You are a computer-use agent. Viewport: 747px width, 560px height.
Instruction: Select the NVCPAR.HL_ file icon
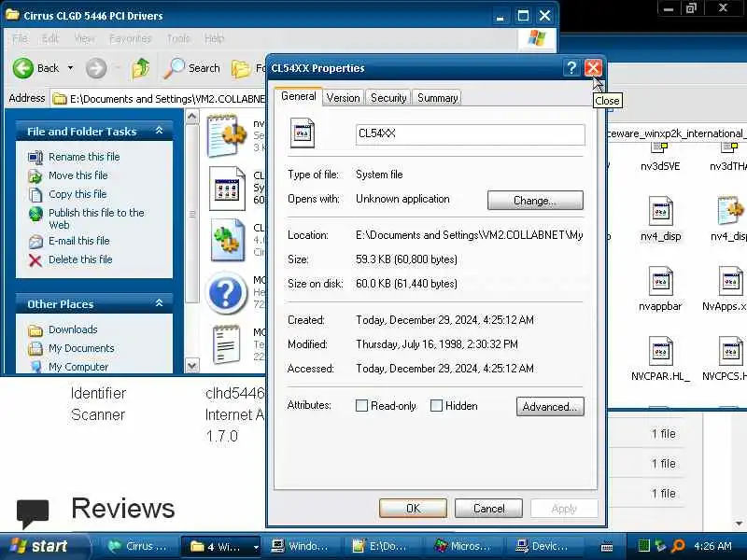(660, 351)
